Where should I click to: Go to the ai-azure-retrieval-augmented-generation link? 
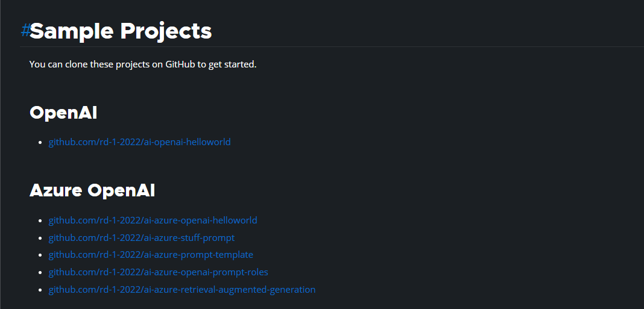click(182, 290)
